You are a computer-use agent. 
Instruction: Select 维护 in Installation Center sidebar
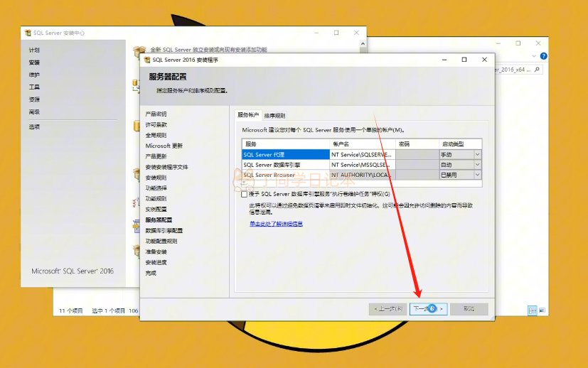[34, 75]
